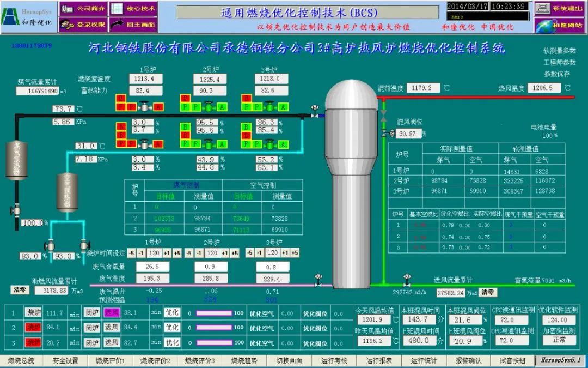Click green A indicator by 3号炉 air valve
Viewport: 588px width, 368px height.
(x=284, y=144)
